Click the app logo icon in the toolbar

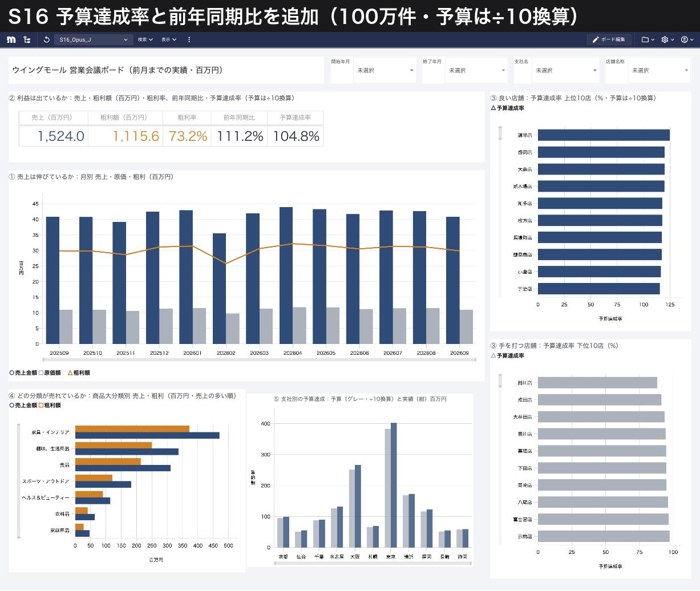[x=11, y=39]
